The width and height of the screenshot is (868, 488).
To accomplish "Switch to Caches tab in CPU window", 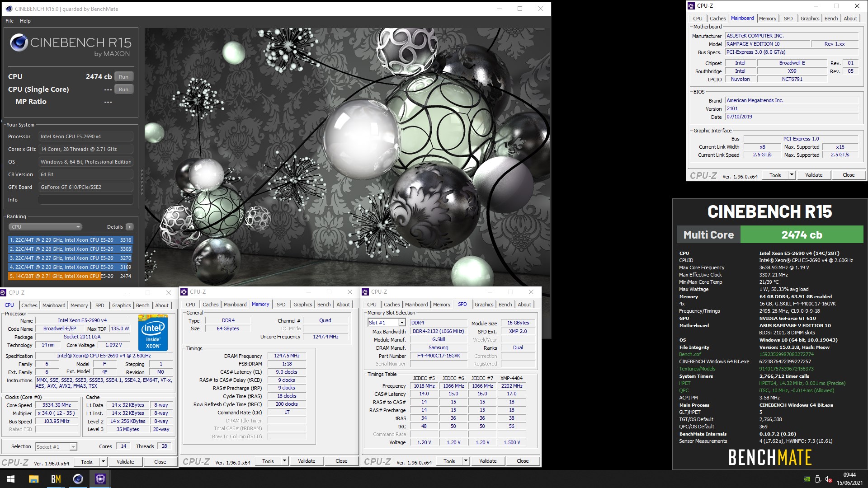I will pyautogui.click(x=29, y=305).
